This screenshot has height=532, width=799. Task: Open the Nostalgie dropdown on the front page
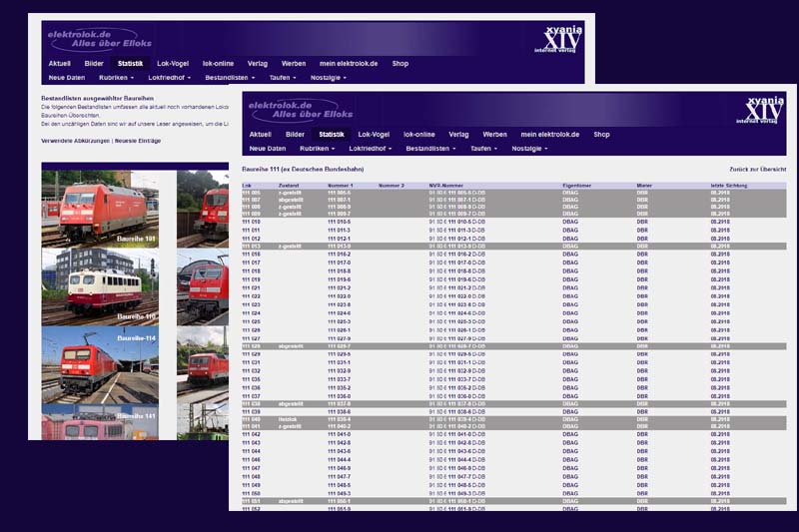coord(528,148)
